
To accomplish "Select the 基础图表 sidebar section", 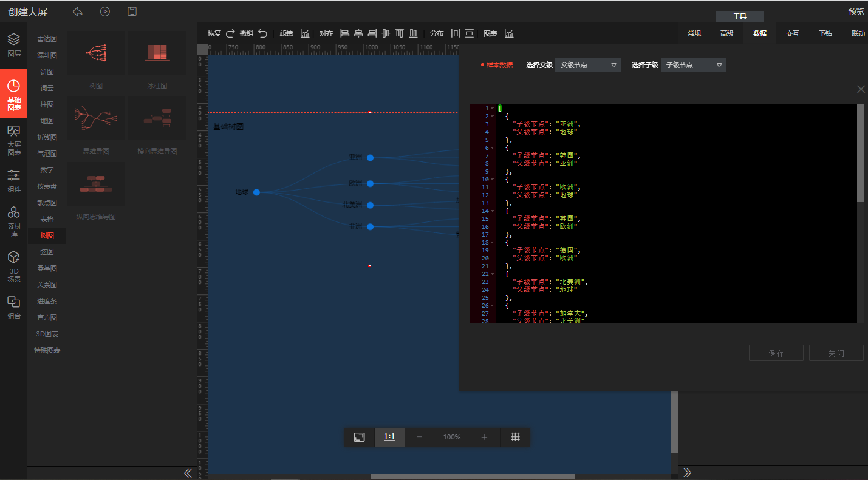I will pyautogui.click(x=13, y=93).
